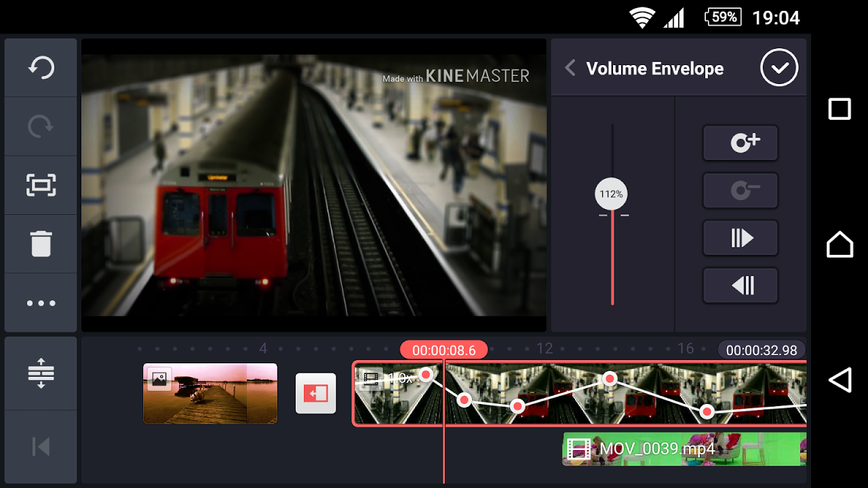Expand timeline tracks with vertical arrows icon
This screenshot has width=868, height=488.
[41, 373]
